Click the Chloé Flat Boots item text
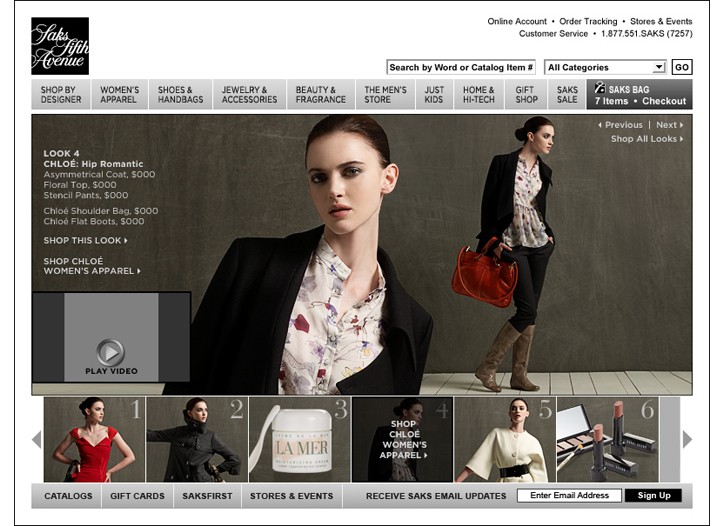The height and width of the screenshot is (526, 724). click(x=94, y=222)
